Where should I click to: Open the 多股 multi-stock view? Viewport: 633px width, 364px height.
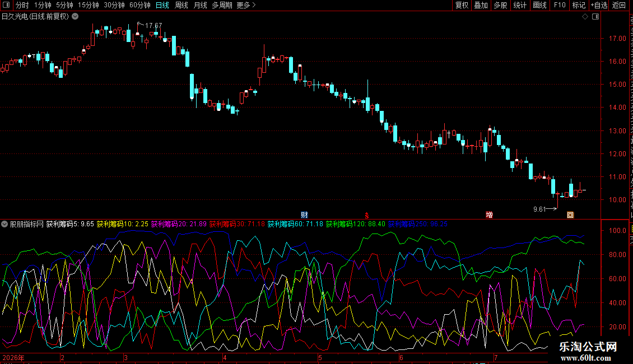[x=501, y=5]
